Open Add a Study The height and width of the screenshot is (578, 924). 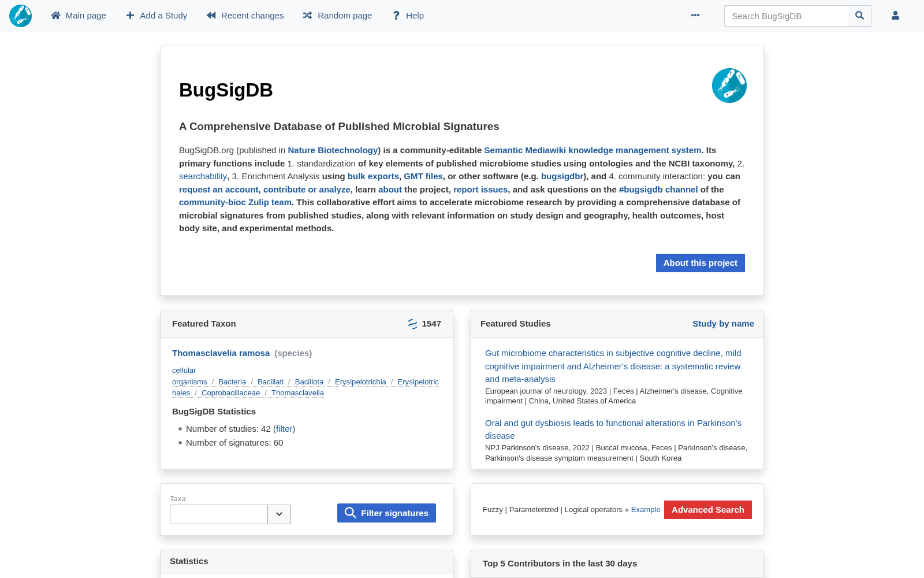tap(157, 16)
